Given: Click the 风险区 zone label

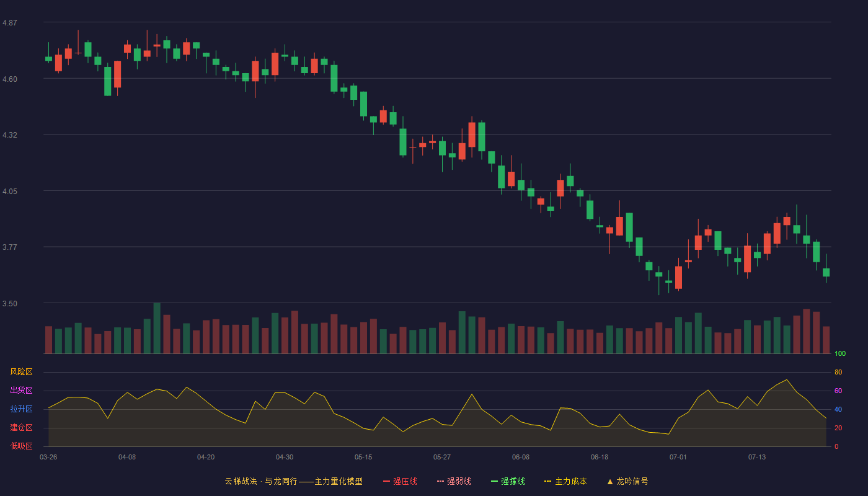Looking at the screenshot, I should click(21, 372).
